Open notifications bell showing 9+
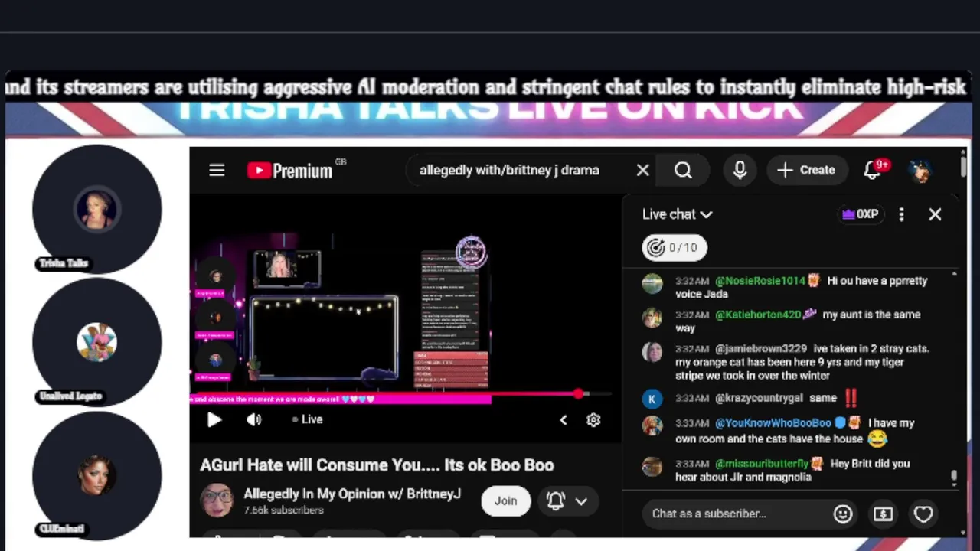 pyautogui.click(x=874, y=170)
